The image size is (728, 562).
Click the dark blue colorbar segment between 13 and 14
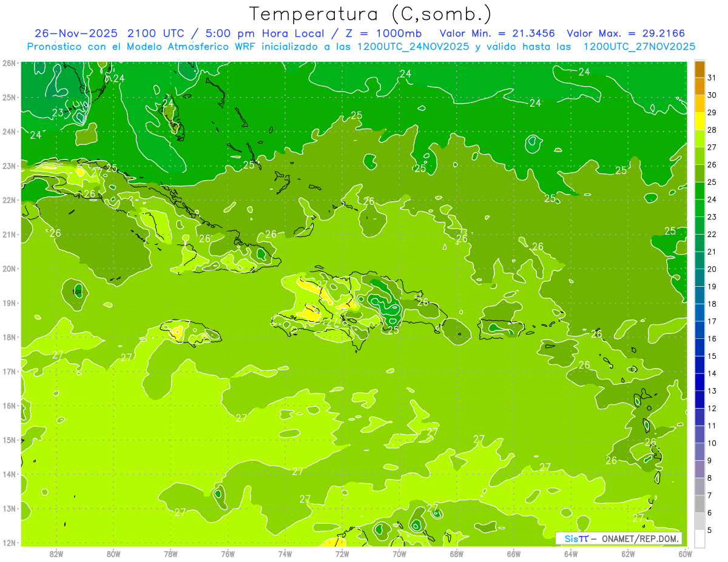(x=699, y=382)
